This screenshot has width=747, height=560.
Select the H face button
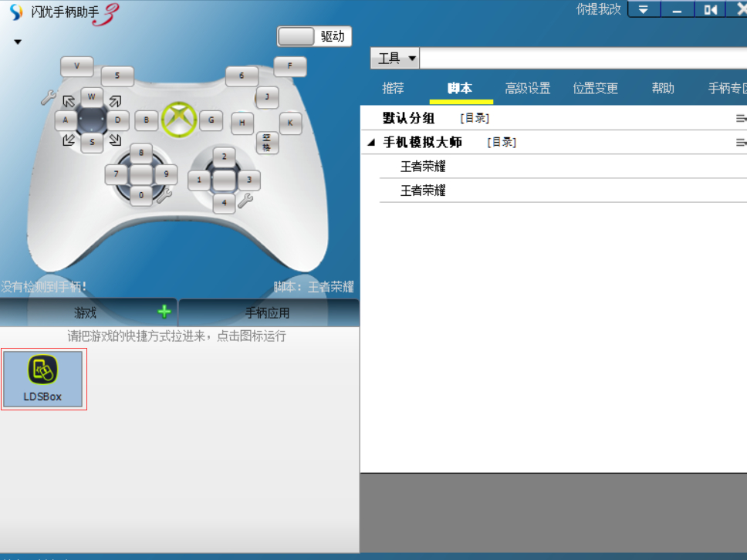(x=242, y=123)
